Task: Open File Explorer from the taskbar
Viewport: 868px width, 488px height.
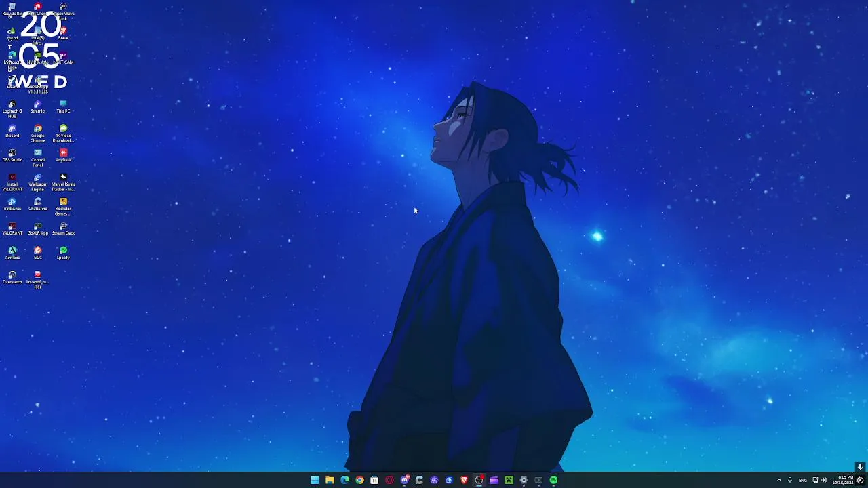Action: (330, 480)
